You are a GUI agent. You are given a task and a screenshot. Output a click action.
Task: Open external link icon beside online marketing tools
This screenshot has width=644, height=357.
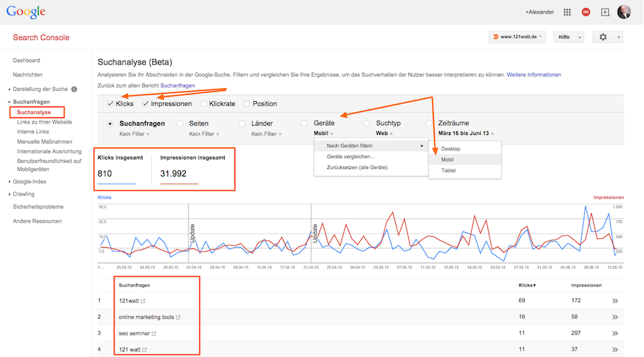(178, 318)
